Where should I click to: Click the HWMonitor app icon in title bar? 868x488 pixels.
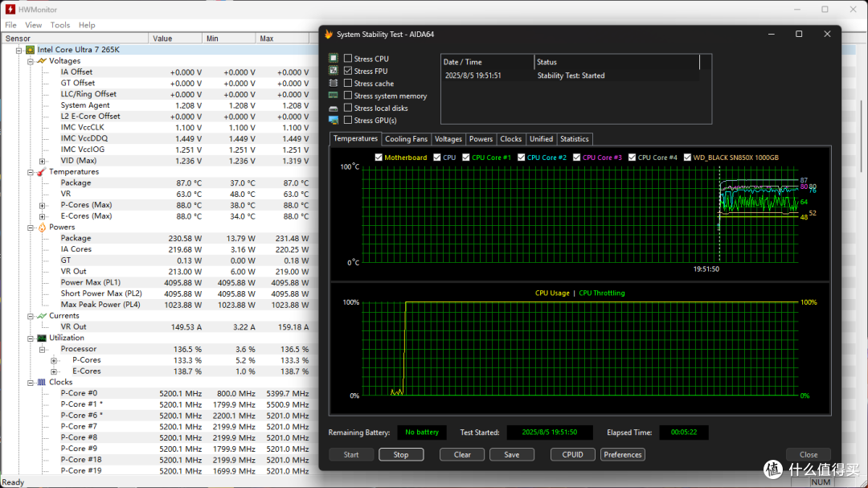point(10,10)
